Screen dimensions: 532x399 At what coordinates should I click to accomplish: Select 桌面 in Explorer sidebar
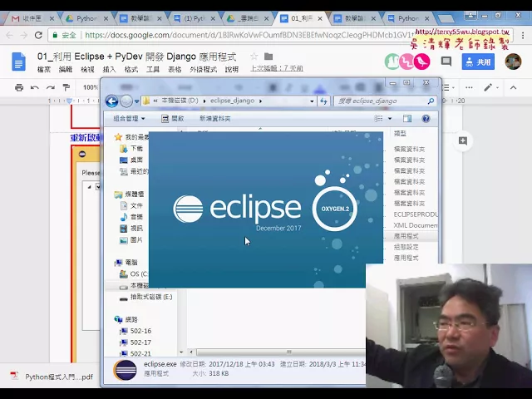click(x=131, y=160)
